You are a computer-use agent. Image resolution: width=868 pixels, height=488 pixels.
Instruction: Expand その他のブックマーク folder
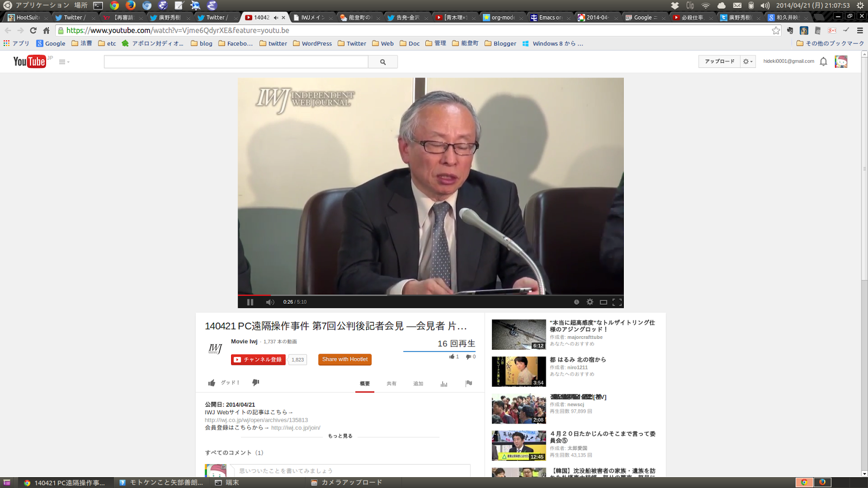pos(830,43)
